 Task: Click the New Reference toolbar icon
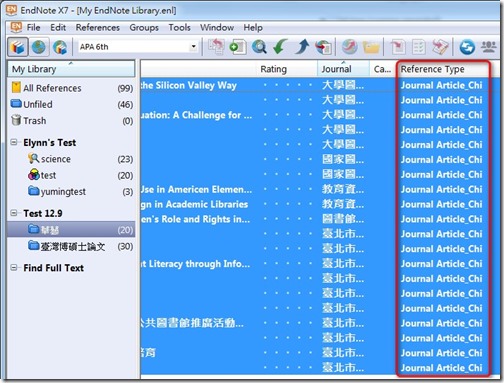click(238, 47)
